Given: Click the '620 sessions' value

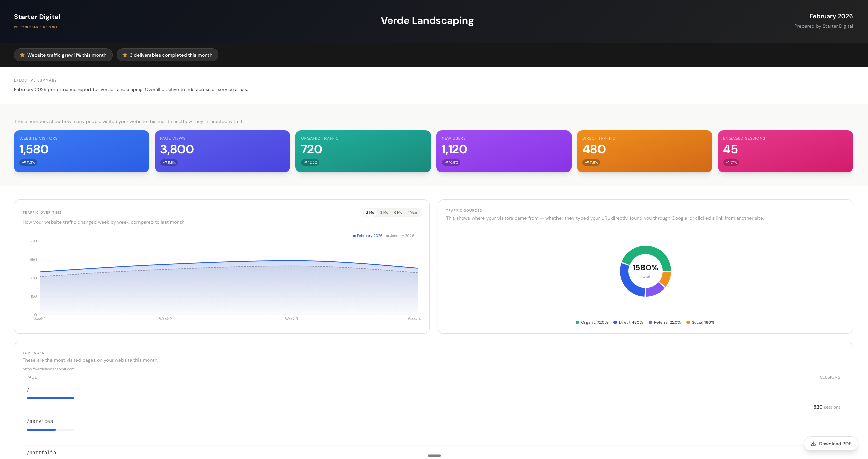Looking at the screenshot, I should [827, 407].
